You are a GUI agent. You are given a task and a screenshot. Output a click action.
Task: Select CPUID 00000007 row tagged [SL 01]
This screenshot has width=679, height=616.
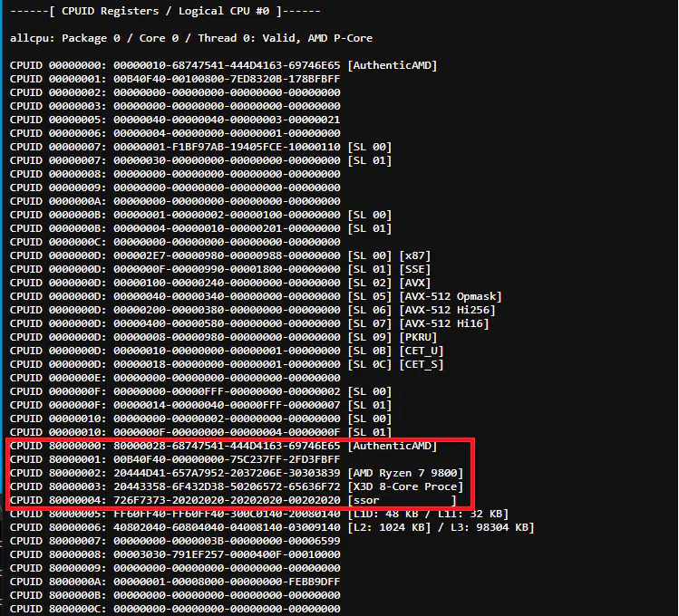201,160
